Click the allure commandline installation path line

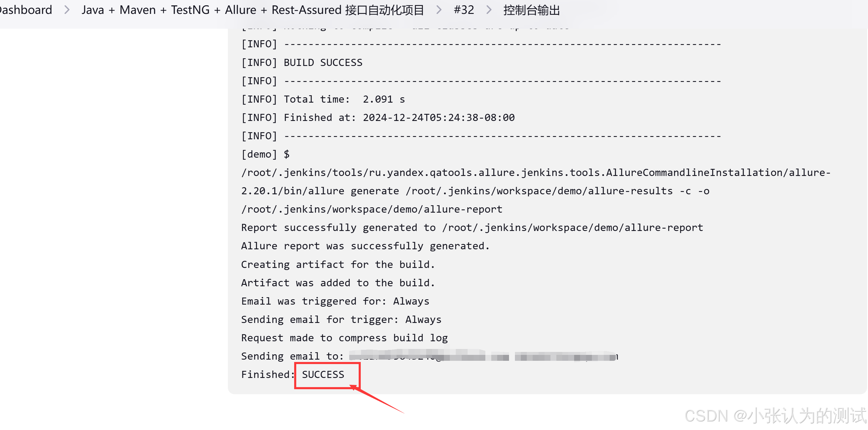click(x=536, y=173)
